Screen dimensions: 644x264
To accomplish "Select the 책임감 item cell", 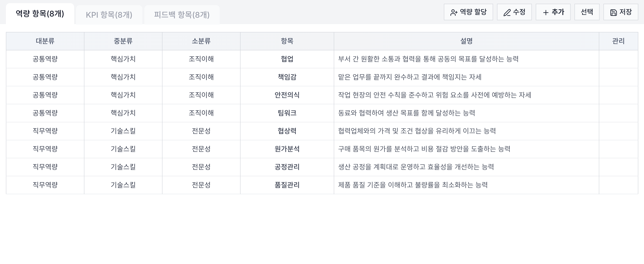I will [287, 77].
